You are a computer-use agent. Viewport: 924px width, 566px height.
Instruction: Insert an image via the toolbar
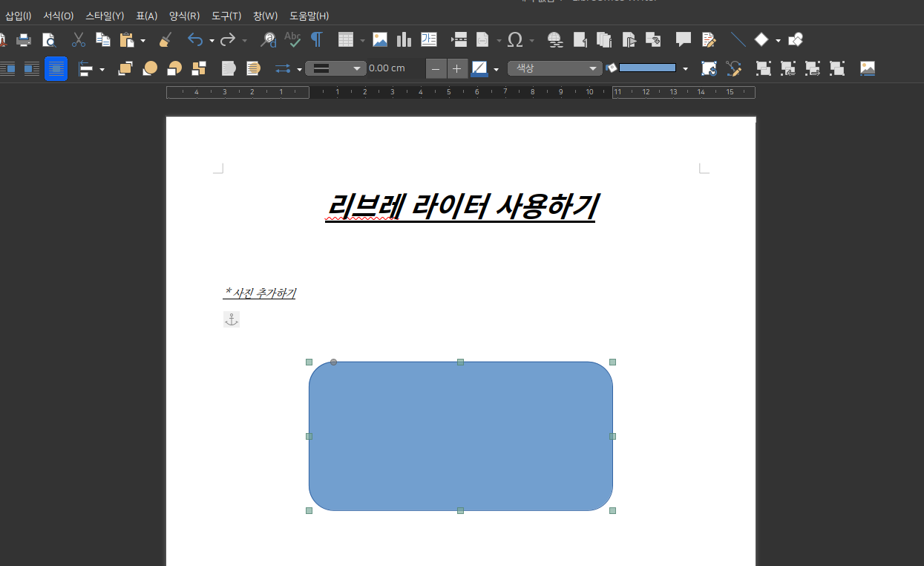(x=380, y=40)
